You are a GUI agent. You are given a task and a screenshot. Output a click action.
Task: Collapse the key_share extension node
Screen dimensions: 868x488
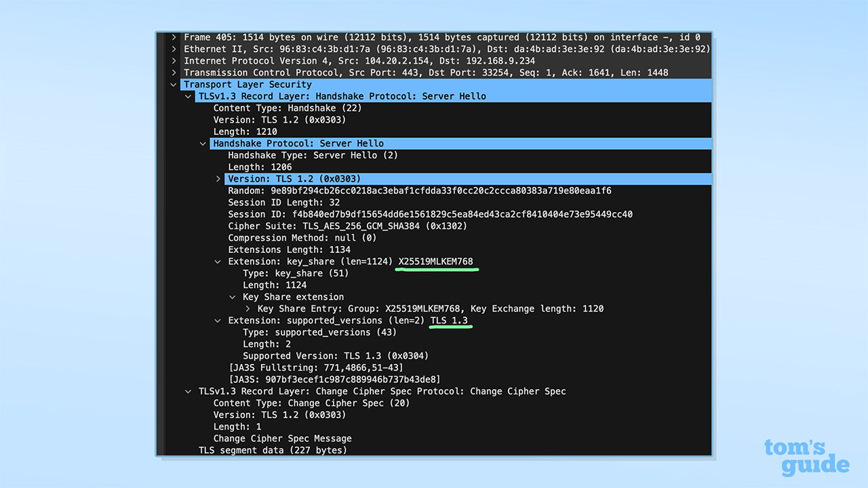[218, 262]
